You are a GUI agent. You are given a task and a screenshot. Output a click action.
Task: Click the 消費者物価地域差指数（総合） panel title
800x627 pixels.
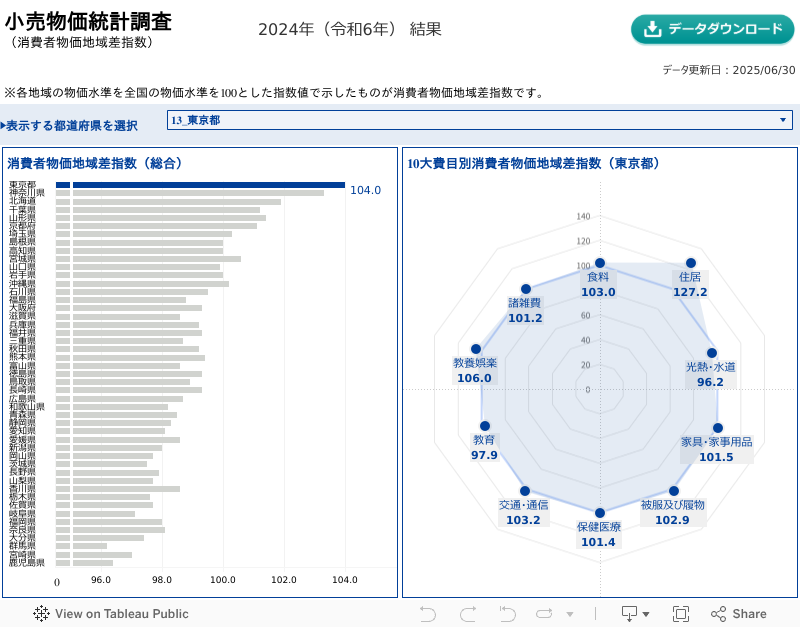[x=95, y=163]
